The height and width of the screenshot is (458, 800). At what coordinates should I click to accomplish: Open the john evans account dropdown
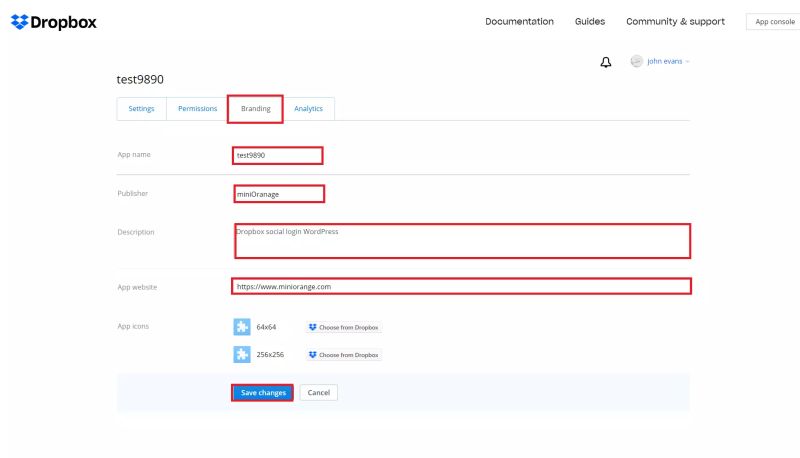tap(668, 61)
